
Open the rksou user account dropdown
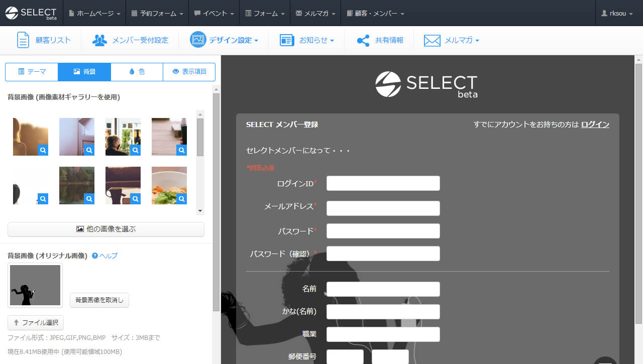pyautogui.click(x=617, y=13)
